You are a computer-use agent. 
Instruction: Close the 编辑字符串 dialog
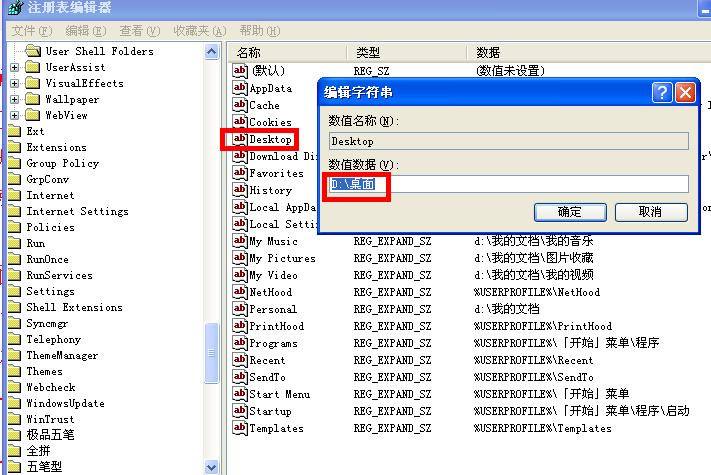point(685,92)
